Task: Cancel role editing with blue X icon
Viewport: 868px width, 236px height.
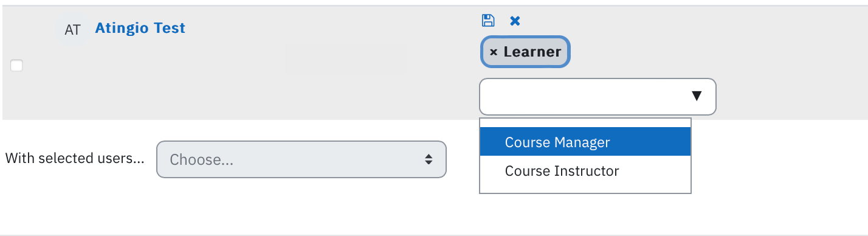Action: (x=515, y=21)
